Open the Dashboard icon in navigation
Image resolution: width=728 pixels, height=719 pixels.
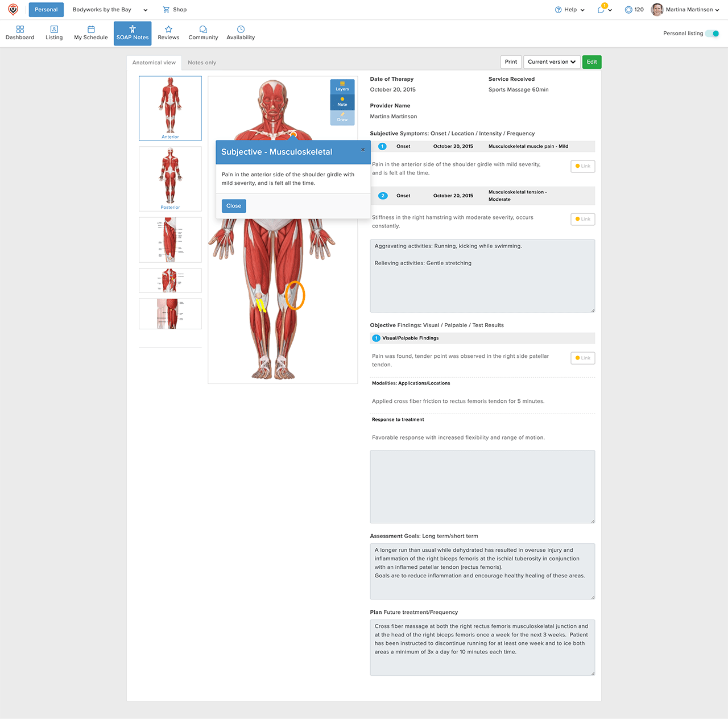click(20, 29)
